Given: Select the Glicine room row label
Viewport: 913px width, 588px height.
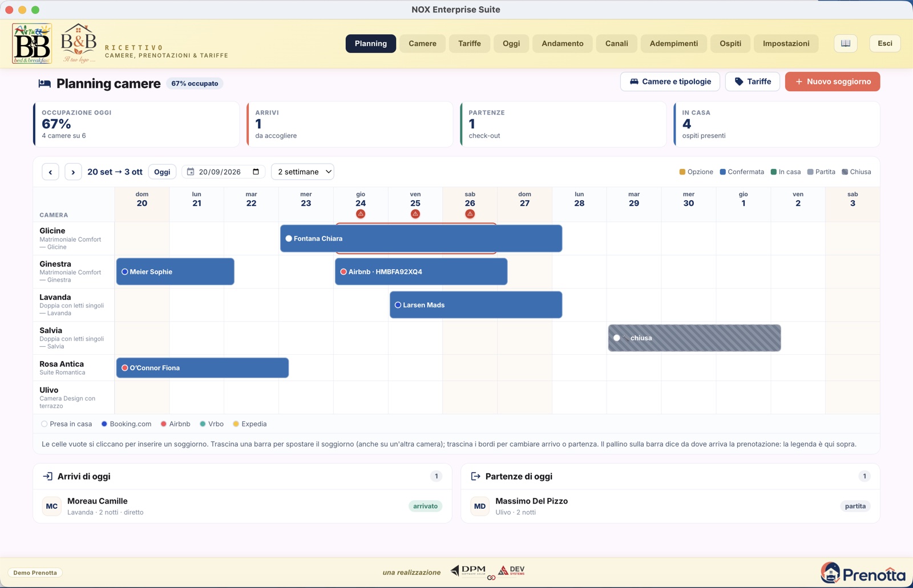Looking at the screenshot, I should [x=74, y=238].
